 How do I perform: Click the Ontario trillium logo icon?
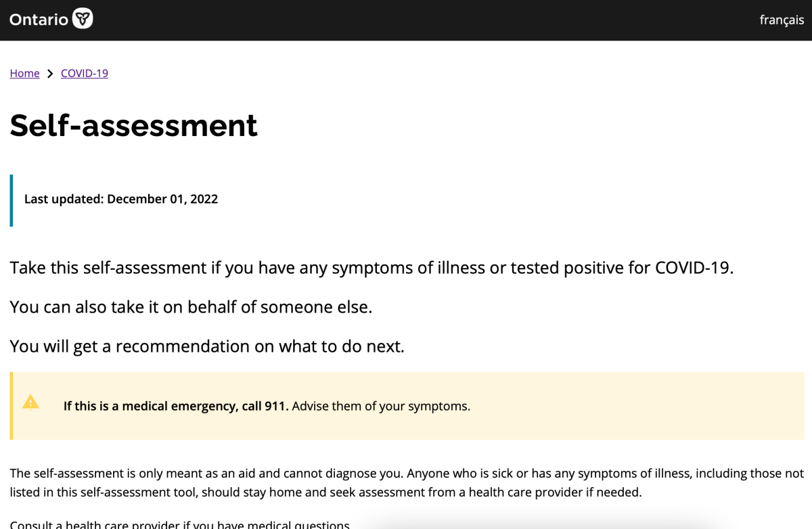(x=83, y=19)
